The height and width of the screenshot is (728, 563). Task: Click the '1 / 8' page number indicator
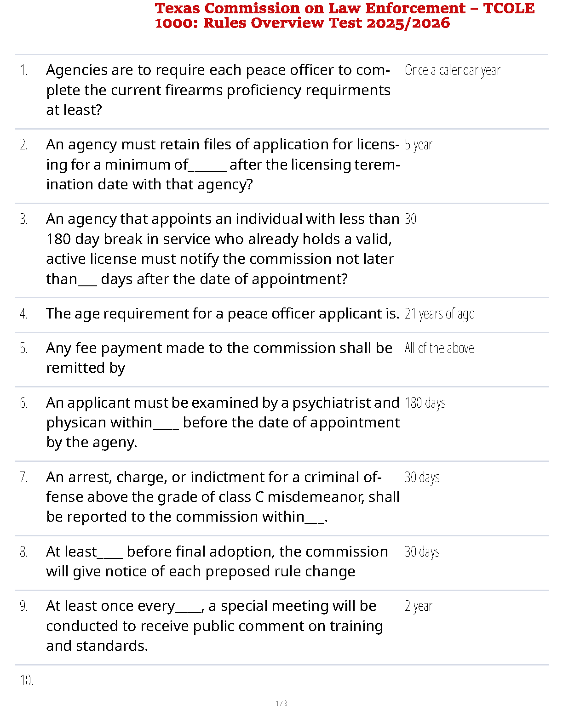(281, 703)
